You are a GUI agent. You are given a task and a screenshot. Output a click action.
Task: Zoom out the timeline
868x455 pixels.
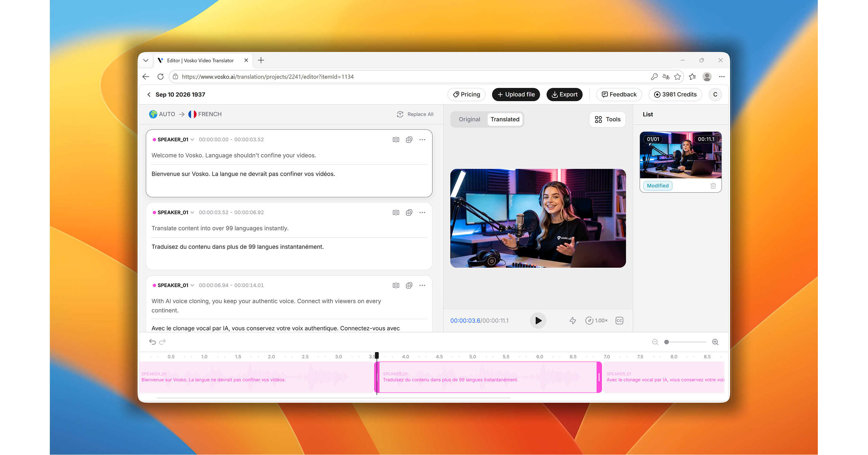pos(655,342)
